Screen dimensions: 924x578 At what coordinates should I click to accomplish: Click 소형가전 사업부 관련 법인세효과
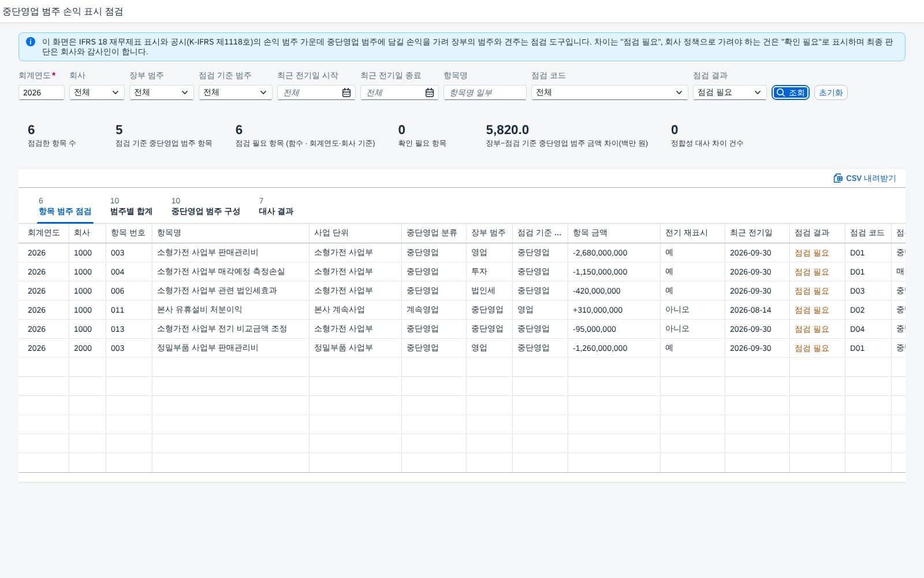217,291
